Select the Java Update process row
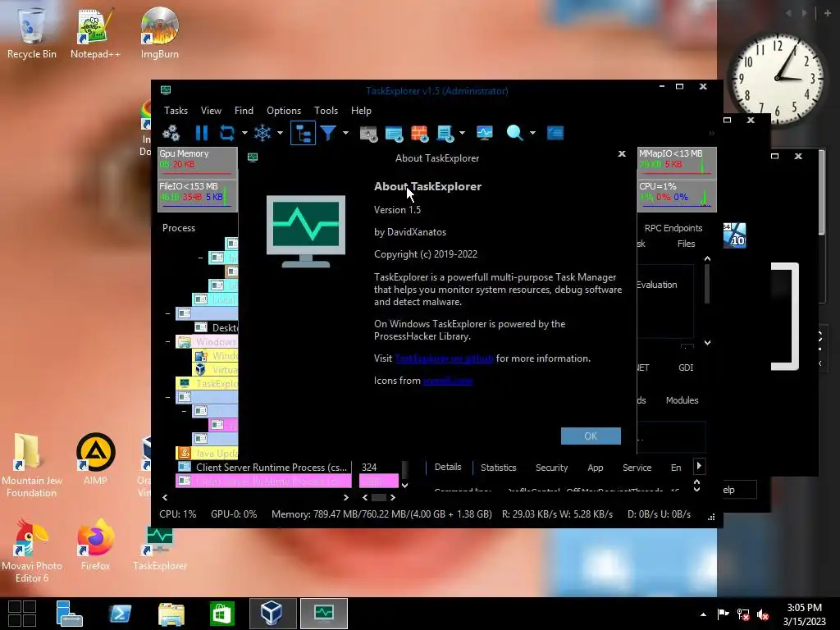The image size is (840, 630). click(207, 453)
